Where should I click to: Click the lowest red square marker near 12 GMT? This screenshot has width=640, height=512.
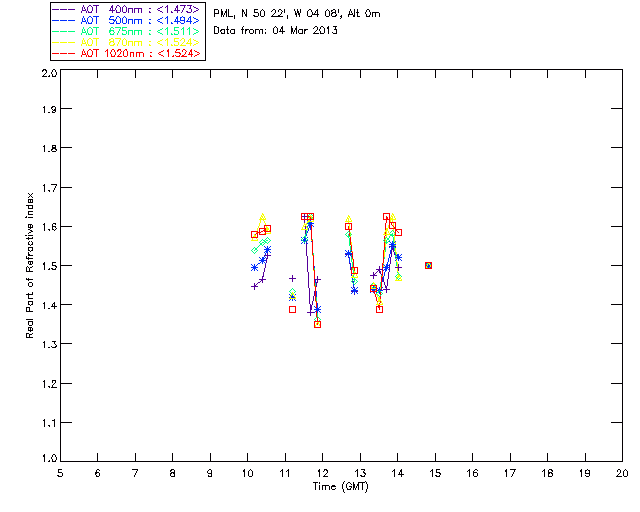coord(317,324)
